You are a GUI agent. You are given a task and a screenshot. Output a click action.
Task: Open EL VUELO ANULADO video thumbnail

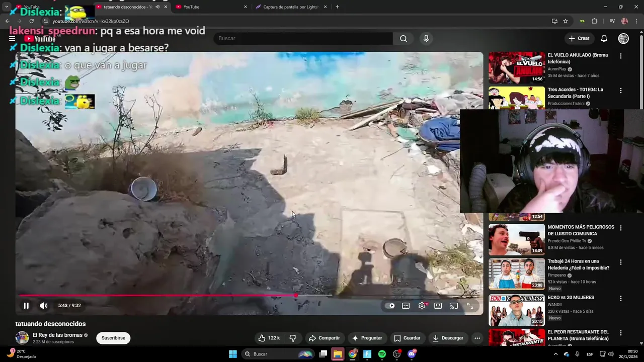[x=517, y=67]
